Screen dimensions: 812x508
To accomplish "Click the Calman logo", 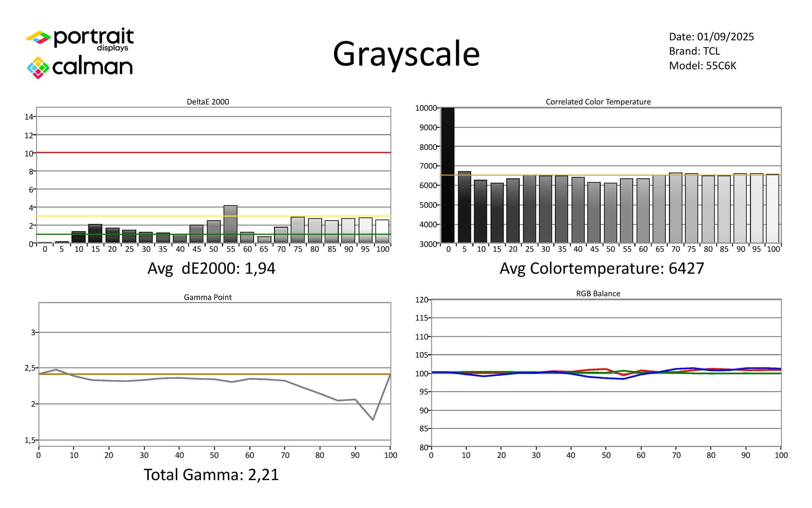I will [80, 68].
